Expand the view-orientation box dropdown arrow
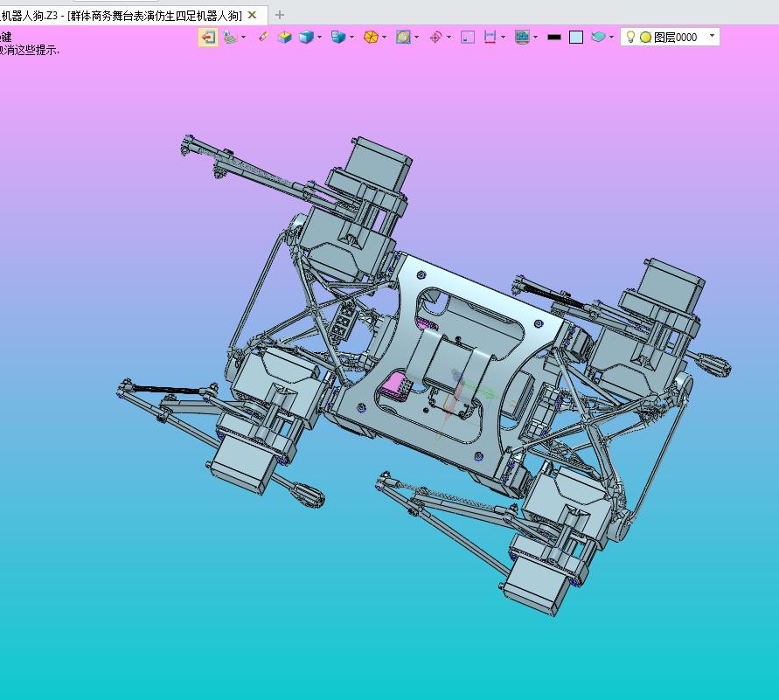The image size is (779, 700). 351,38
